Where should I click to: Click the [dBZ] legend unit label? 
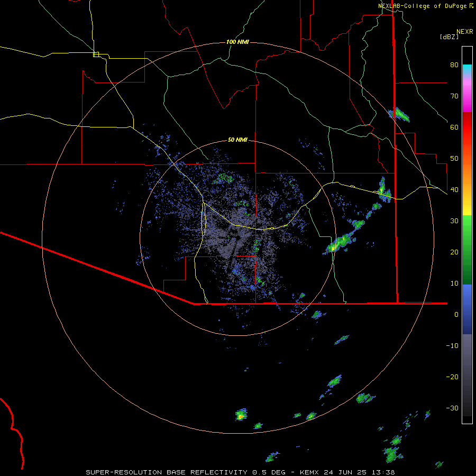[449, 36]
